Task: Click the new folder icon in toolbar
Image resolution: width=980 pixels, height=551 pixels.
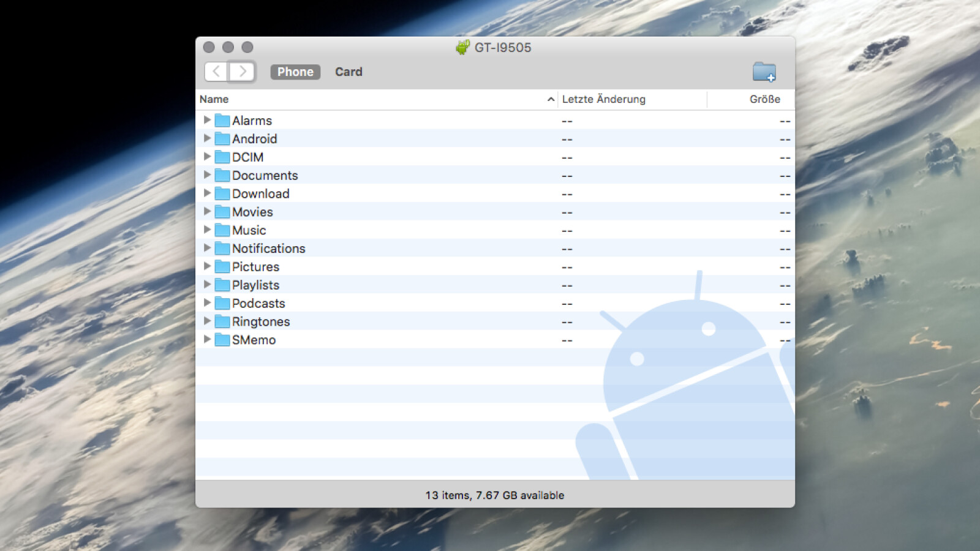Action: [764, 72]
